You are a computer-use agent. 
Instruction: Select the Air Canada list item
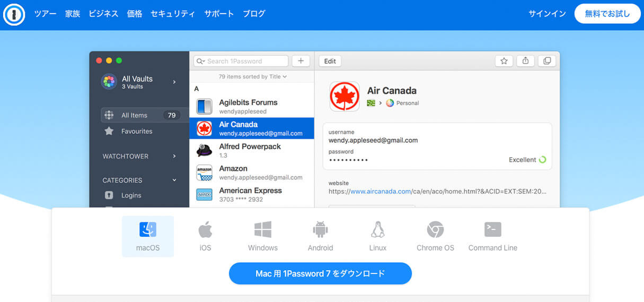(252, 128)
